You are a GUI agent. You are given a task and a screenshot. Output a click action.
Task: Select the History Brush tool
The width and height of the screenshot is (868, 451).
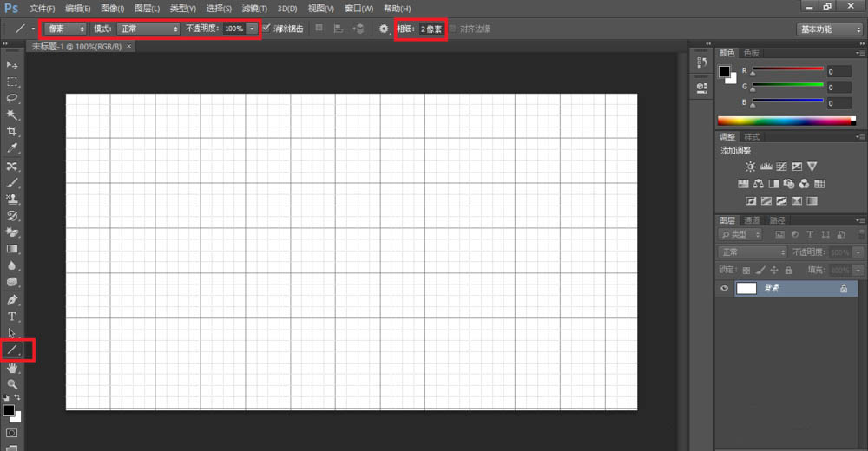(x=11, y=216)
